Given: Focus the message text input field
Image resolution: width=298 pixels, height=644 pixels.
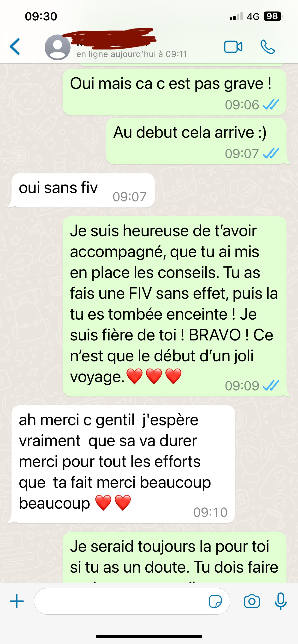Looking at the screenshot, I should tap(132, 601).
